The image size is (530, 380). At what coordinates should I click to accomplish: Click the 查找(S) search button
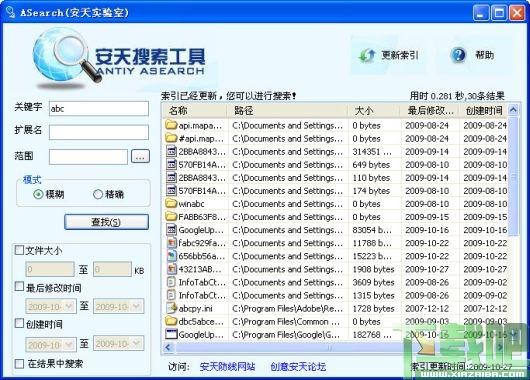(106, 222)
